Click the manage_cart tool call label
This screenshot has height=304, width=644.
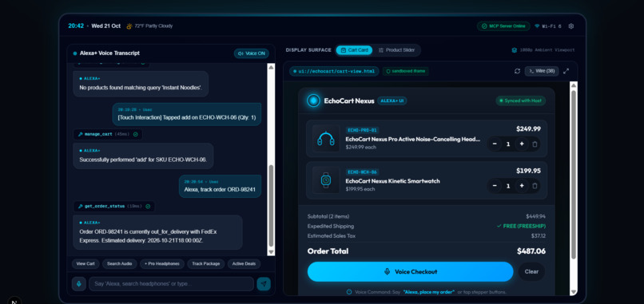pyautogui.click(x=98, y=134)
